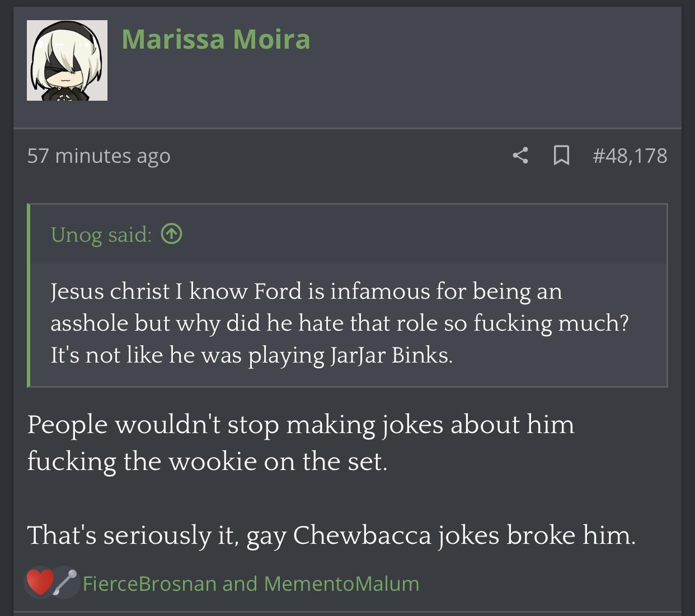This screenshot has width=695, height=616.
Task: Click the spoon reaction icon
Action: [65, 582]
